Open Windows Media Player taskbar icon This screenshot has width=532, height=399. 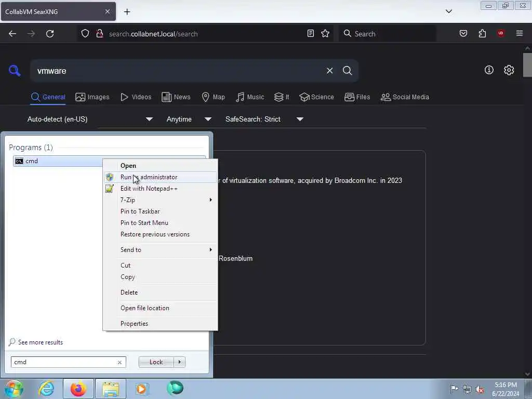pos(142,389)
